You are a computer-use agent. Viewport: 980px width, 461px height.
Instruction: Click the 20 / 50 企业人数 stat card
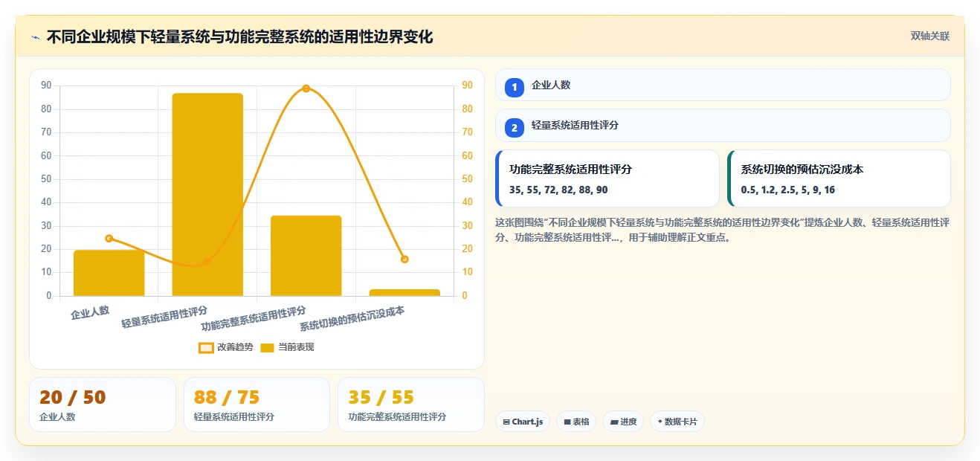(x=103, y=404)
